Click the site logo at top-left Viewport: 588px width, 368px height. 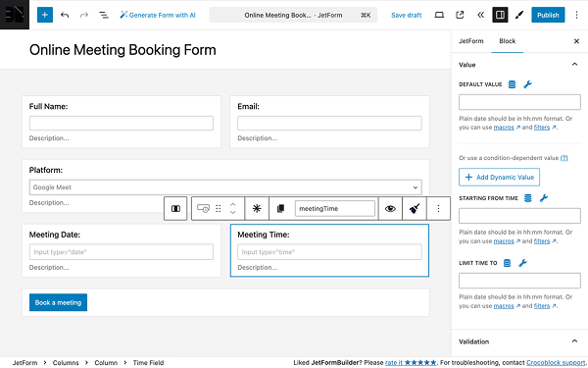point(15,15)
